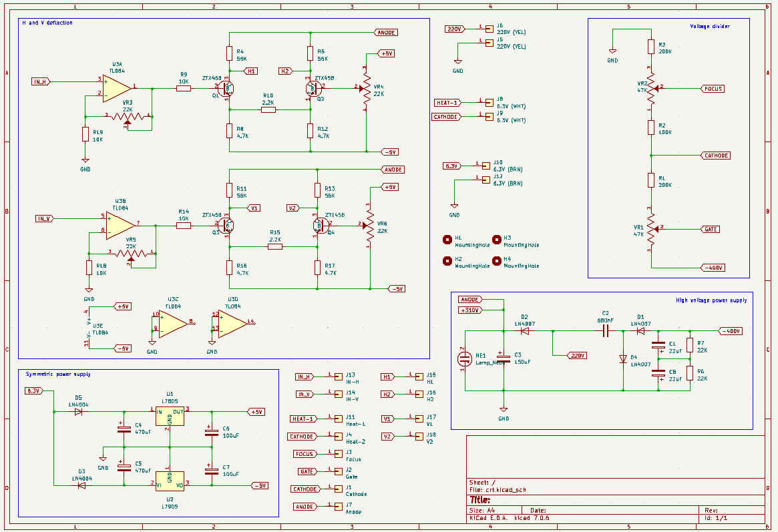The height and width of the screenshot is (532, 778).
Task: Select diode D4 1N4007
Action: pos(623,359)
